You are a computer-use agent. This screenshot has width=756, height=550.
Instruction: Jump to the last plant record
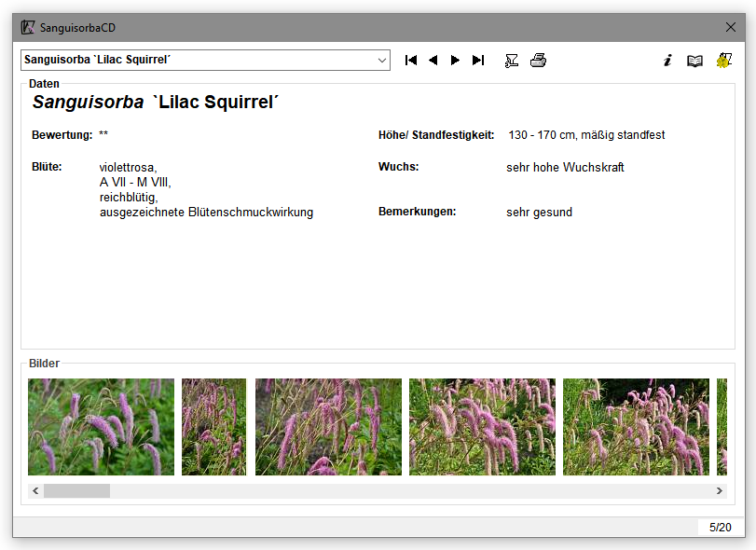[478, 61]
